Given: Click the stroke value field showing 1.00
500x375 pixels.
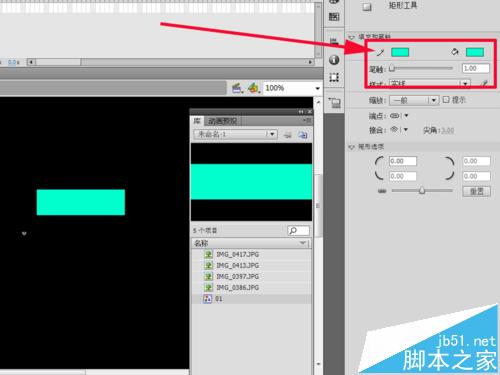Looking at the screenshot, I should click(x=476, y=68).
